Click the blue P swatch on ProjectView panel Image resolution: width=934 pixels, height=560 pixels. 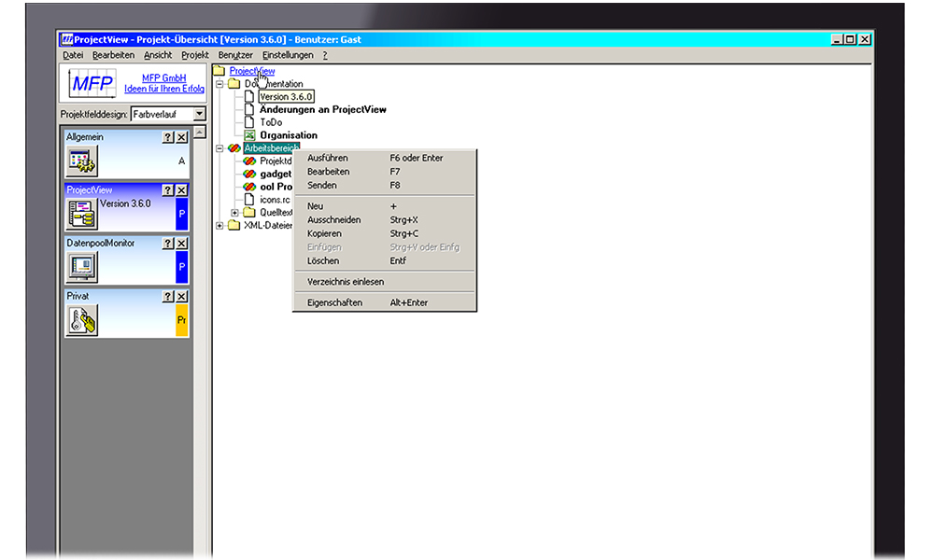click(182, 215)
